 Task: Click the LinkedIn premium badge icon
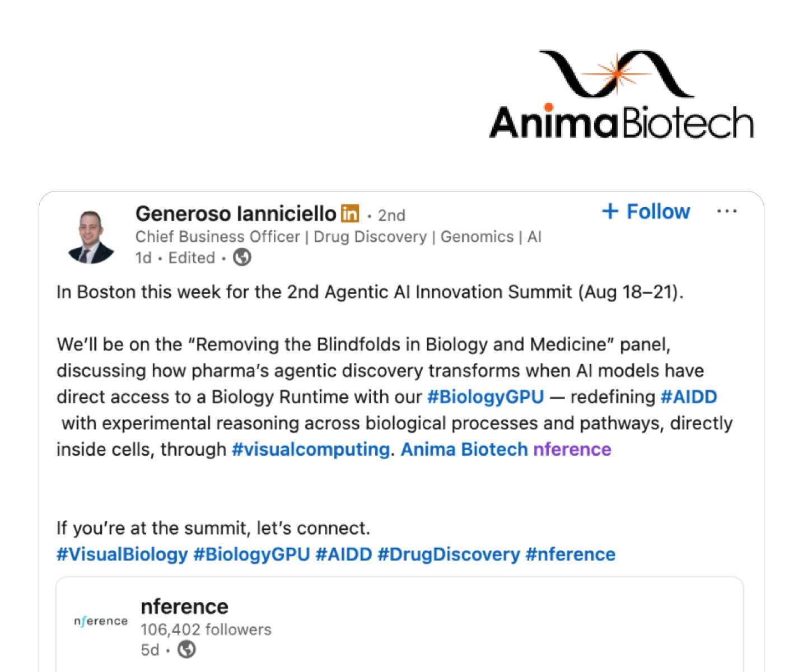[x=350, y=213]
